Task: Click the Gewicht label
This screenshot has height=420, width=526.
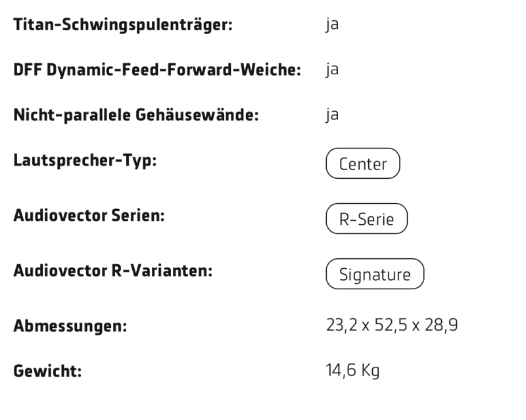Action: (x=47, y=371)
